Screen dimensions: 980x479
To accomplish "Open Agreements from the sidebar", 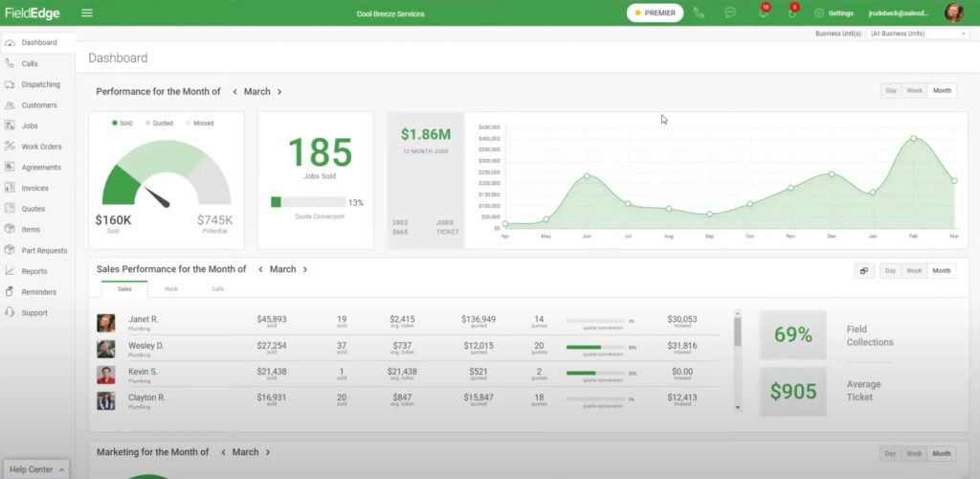I will pyautogui.click(x=41, y=167).
